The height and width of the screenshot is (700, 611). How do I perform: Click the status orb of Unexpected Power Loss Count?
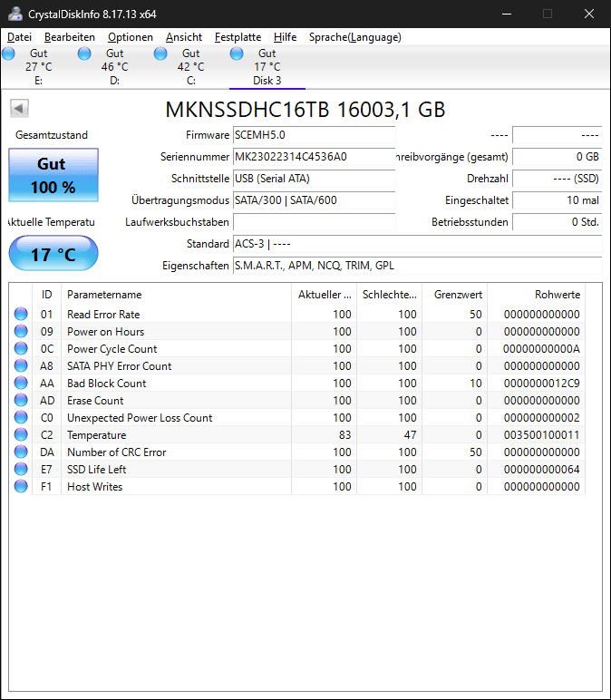(21, 417)
